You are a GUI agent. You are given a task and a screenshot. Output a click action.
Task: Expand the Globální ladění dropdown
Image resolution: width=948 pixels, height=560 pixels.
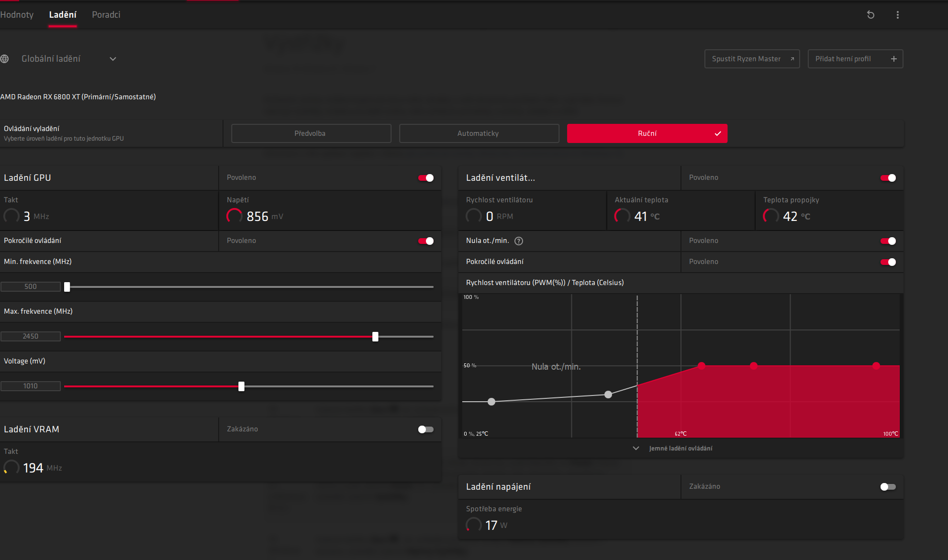113,59
